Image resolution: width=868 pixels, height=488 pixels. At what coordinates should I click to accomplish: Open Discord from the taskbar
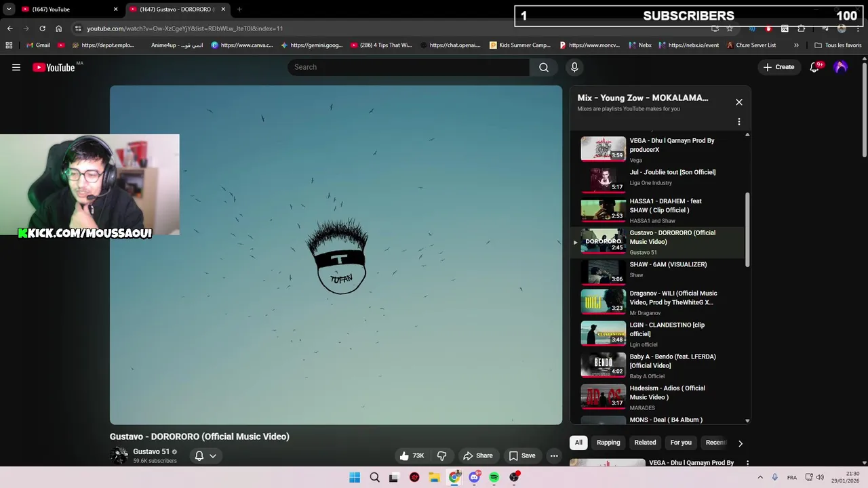(474, 477)
